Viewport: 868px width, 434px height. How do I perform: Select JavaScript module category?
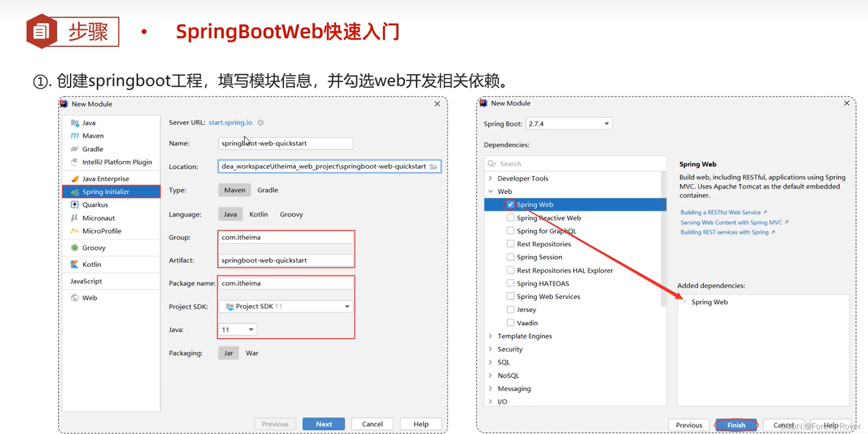[x=86, y=281]
